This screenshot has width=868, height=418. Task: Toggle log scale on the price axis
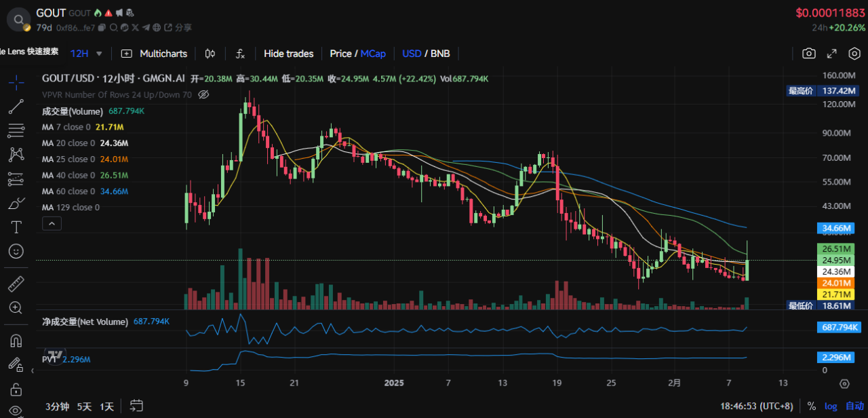[831, 406]
